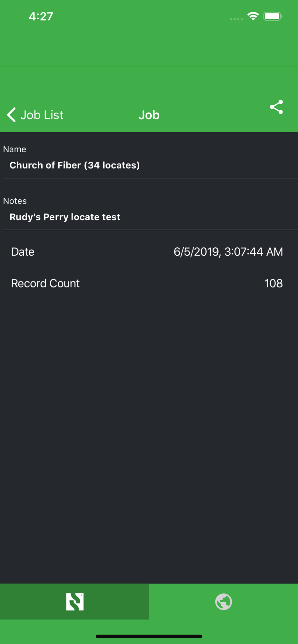
Task: Tap the back chevron arrow
Action: tap(11, 115)
